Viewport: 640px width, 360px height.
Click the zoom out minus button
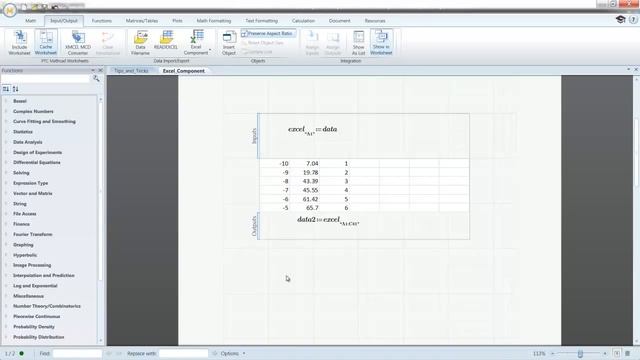[553, 353]
